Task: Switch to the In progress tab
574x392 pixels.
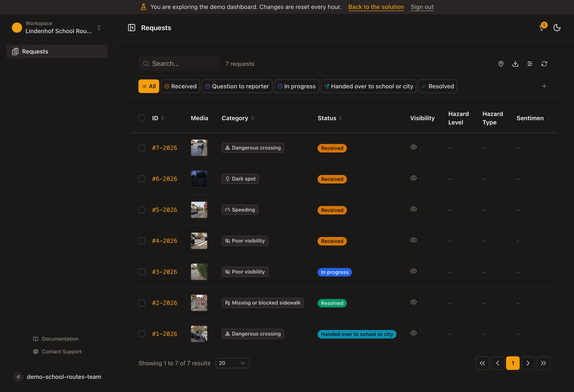Action: pyautogui.click(x=297, y=86)
